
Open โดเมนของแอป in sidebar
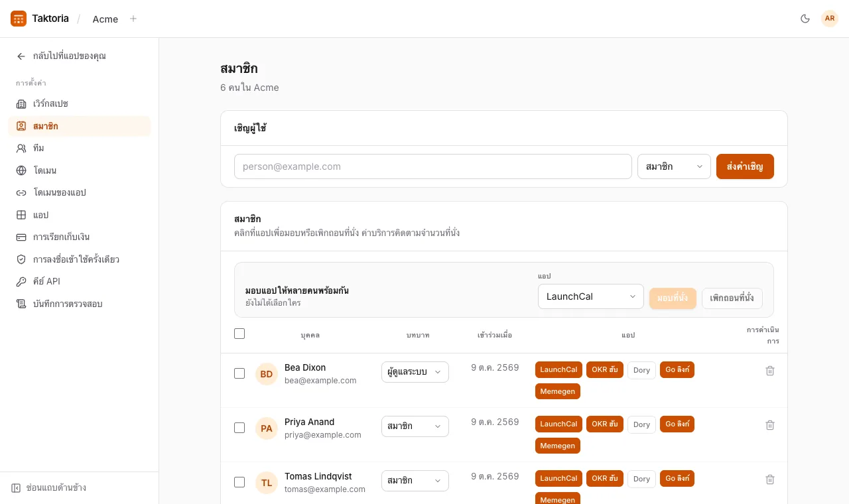tap(80, 193)
